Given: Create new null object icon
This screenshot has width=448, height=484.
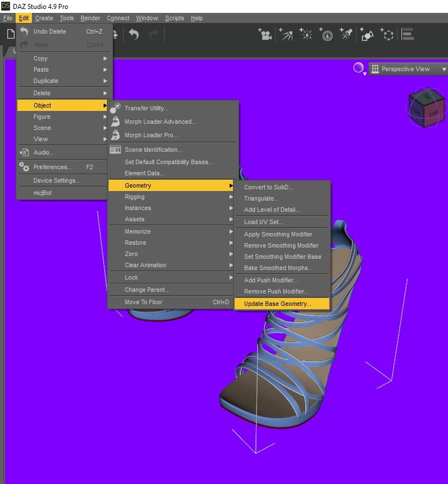Looking at the screenshot, I should click(x=387, y=34).
